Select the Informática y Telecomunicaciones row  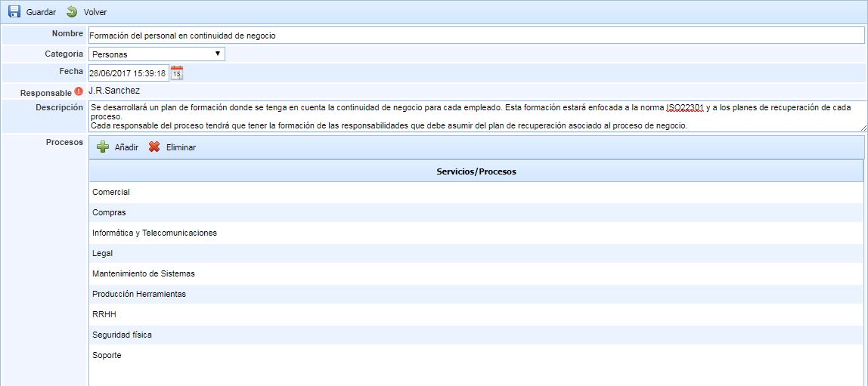click(x=154, y=233)
